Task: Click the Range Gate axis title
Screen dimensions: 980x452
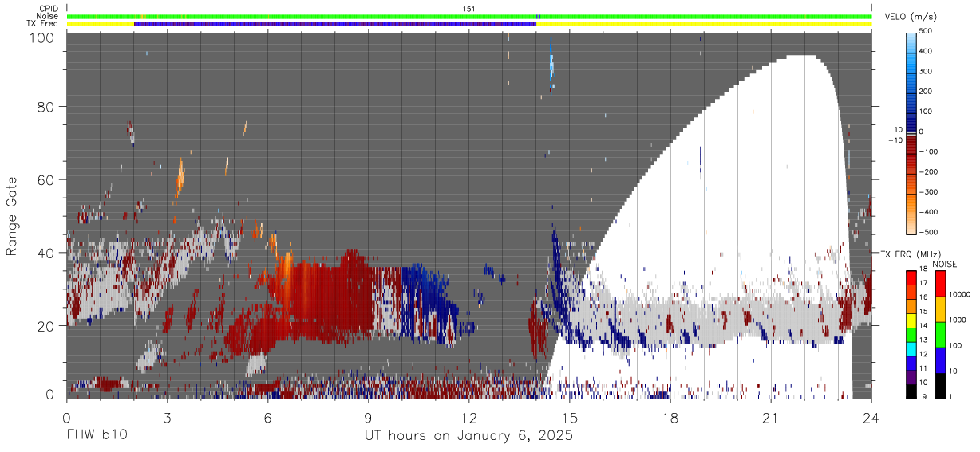Action: (12, 217)
